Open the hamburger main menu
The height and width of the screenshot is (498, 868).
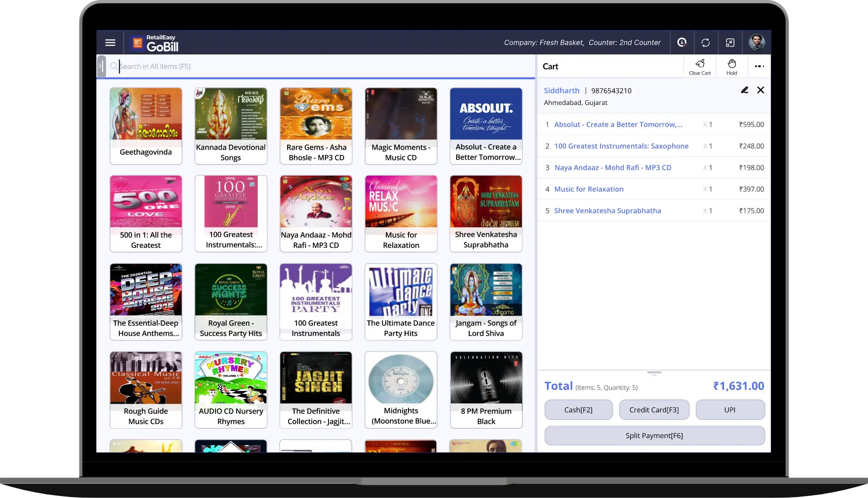click(x=110, y=43)
